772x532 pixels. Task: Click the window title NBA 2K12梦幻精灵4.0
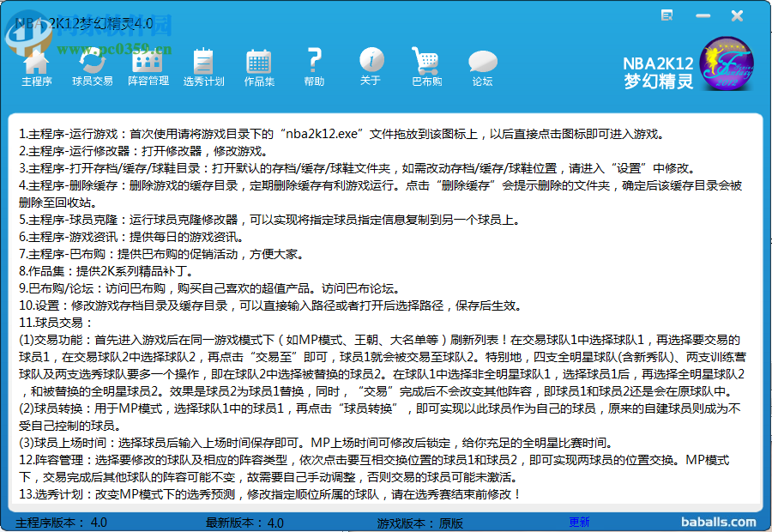[x=84, y=23]
